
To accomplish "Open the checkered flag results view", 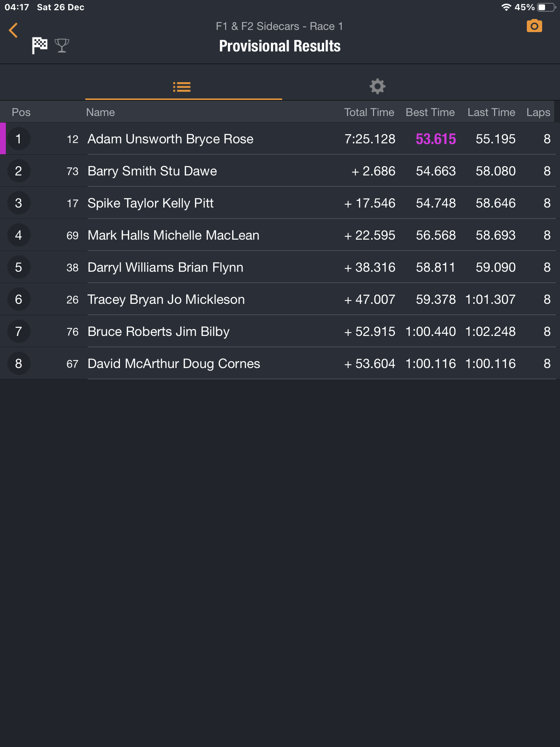I will [x=40, y=46].
